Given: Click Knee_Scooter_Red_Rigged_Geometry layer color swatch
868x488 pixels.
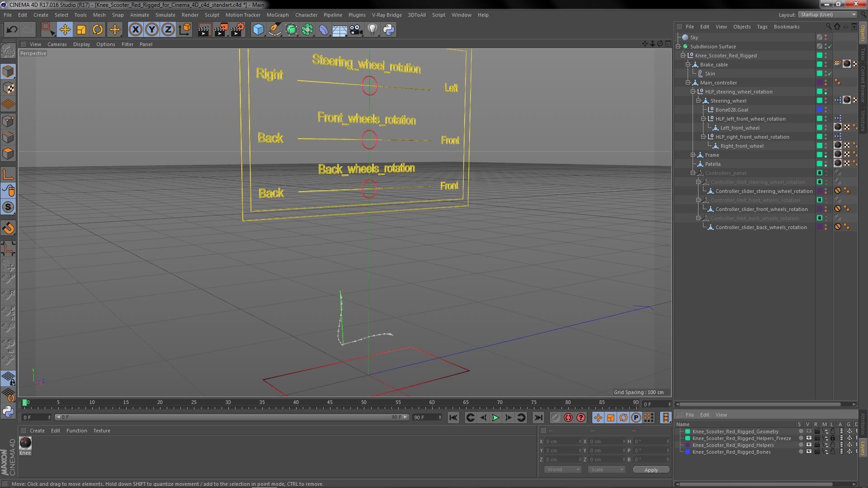Looking at the screenshot, I should point(688,432).
